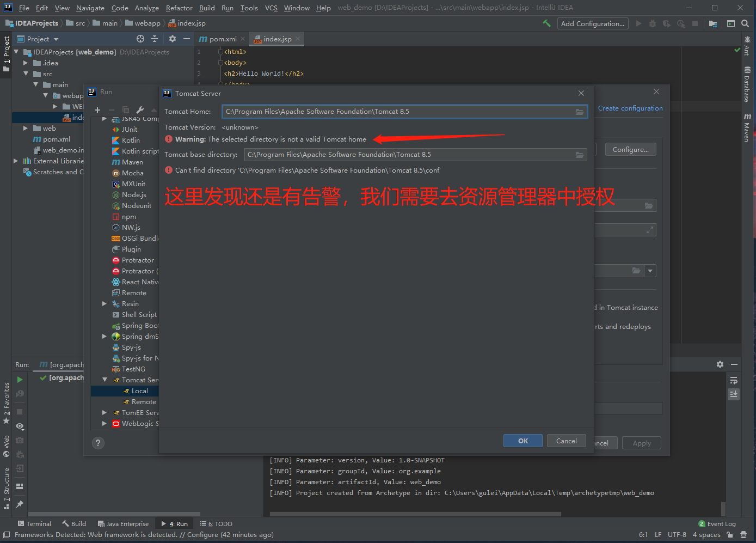756x543 pixels.
Task: Select Scratches and Consoles in tree
Action: pyautogui.click(x=53, y=172)
